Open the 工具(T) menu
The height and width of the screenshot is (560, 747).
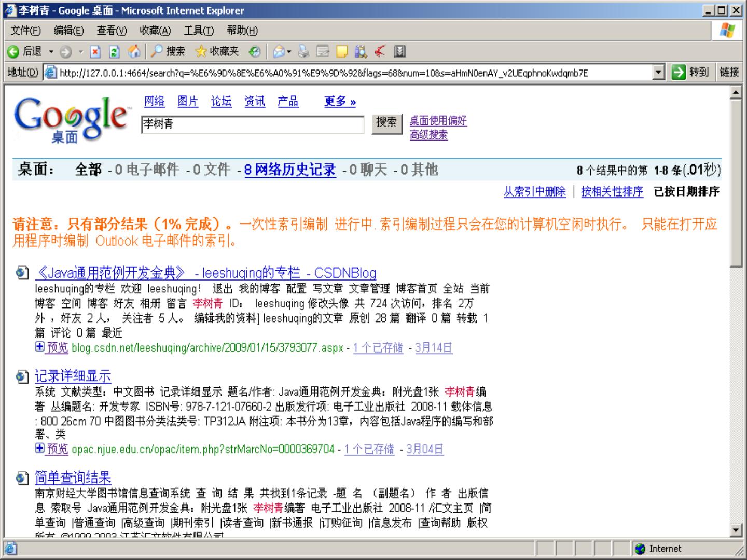coord(198,31)
